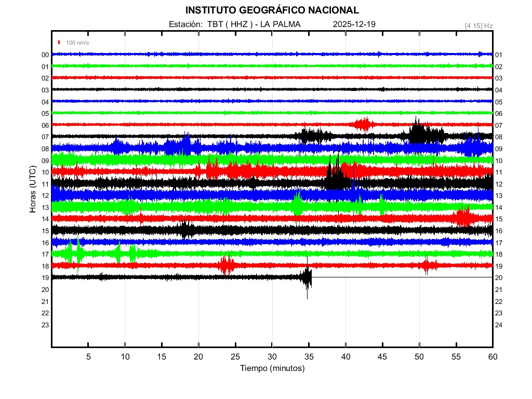
Task: Click hour label 23 on the left axis
Action: coord(45,325)
